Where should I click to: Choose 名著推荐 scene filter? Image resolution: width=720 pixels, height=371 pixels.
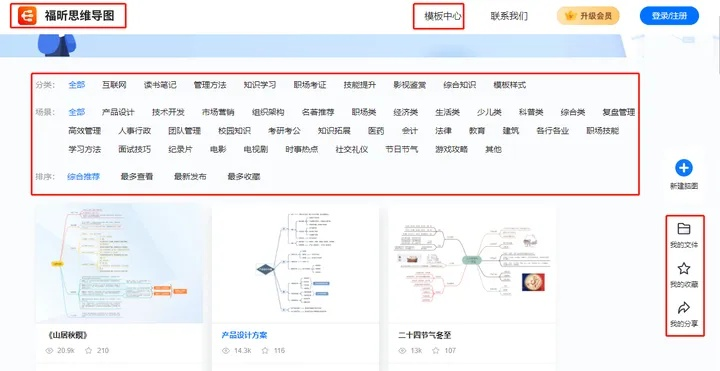318,112
